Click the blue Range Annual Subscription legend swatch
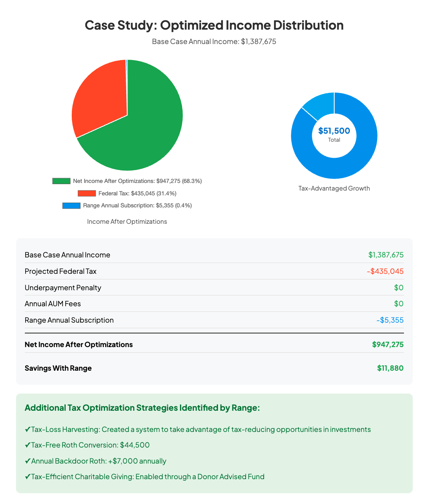 click(71, 205)
